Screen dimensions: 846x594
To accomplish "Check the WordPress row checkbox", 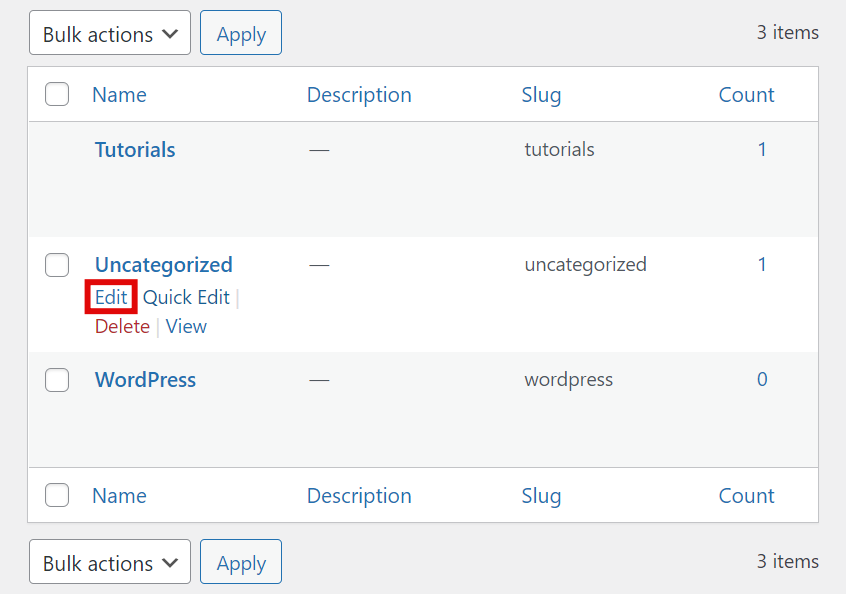I will 57,380.
